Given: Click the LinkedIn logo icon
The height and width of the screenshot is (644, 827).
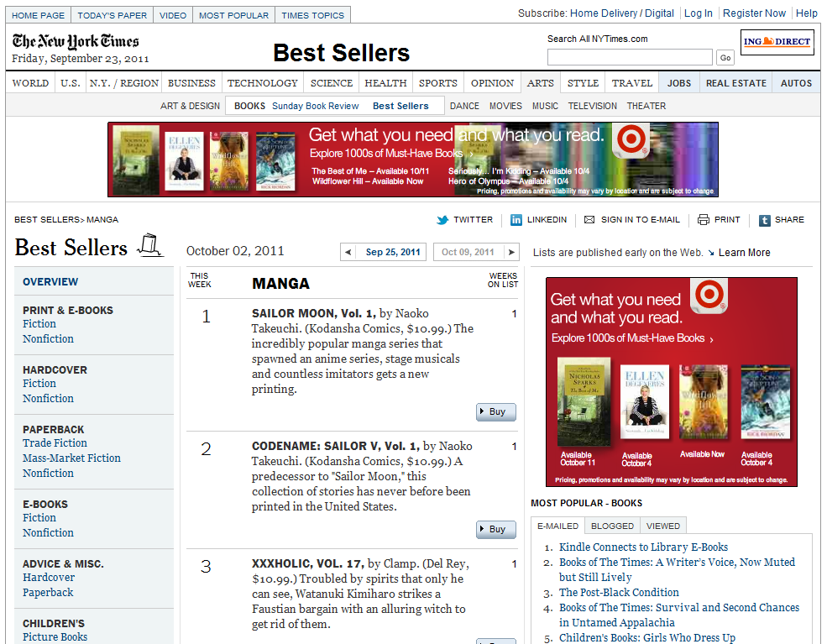Looking at the screenshot, I should (516, 220).
